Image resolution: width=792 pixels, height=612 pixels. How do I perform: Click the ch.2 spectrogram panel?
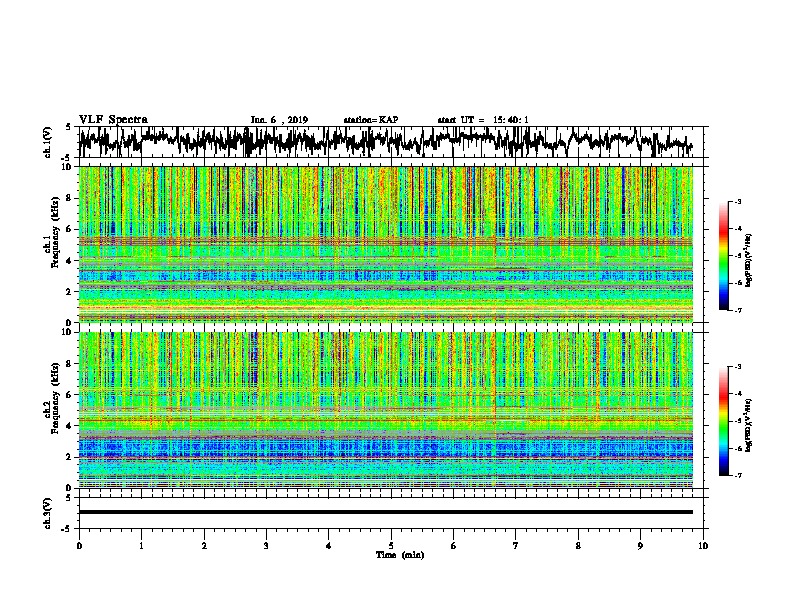coord(386,410)
